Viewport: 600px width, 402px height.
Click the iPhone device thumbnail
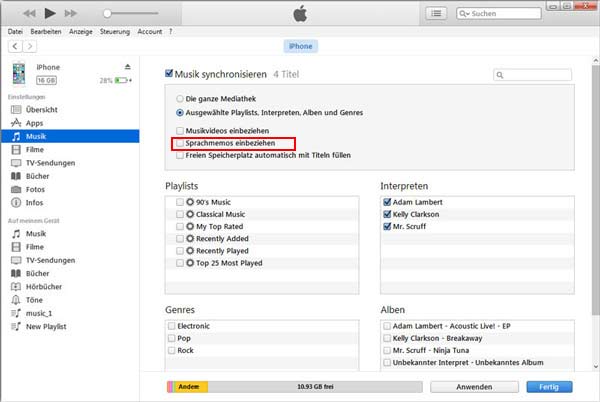[19, 73]
